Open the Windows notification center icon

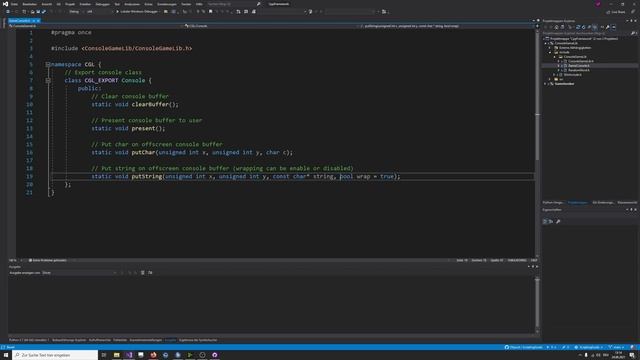coord(632,355)
